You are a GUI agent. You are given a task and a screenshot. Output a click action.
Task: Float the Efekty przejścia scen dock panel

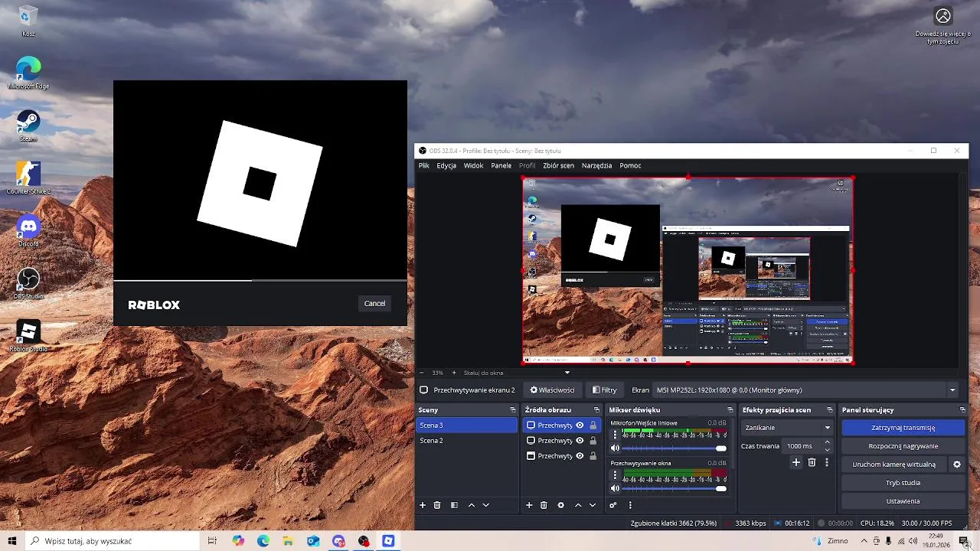pyautogui.click(x=830, y=410)
